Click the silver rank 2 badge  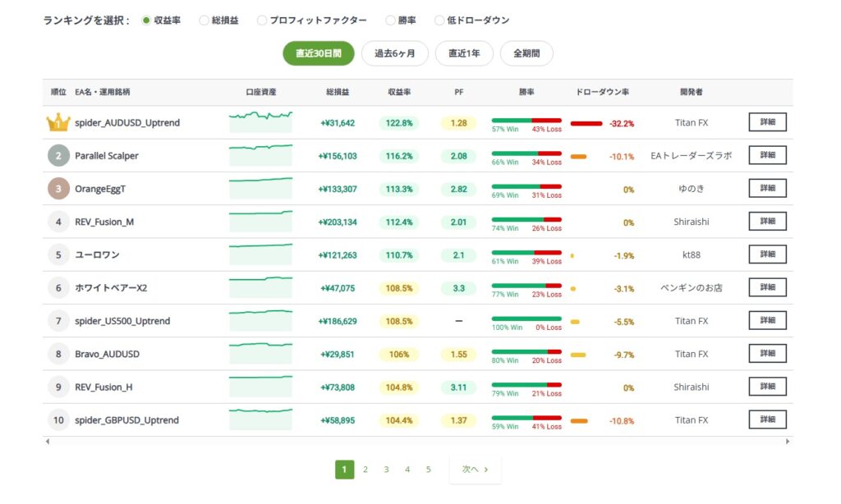pyautogui.click(x=57, y=155)
